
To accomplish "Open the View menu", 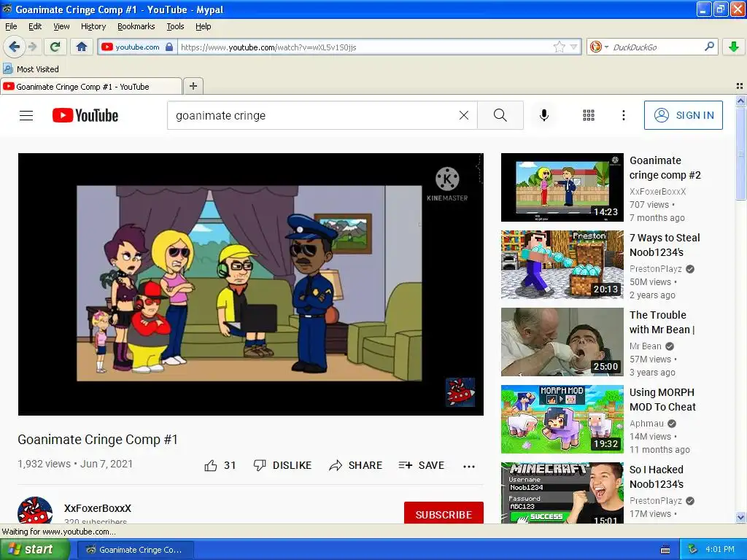I will [61, 26].
